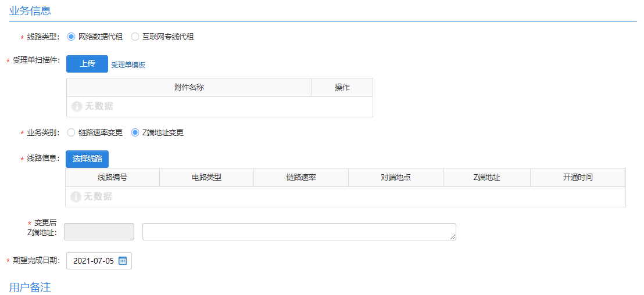
Task: Open the 受理单模板 template link
Action: coord(128,65)
